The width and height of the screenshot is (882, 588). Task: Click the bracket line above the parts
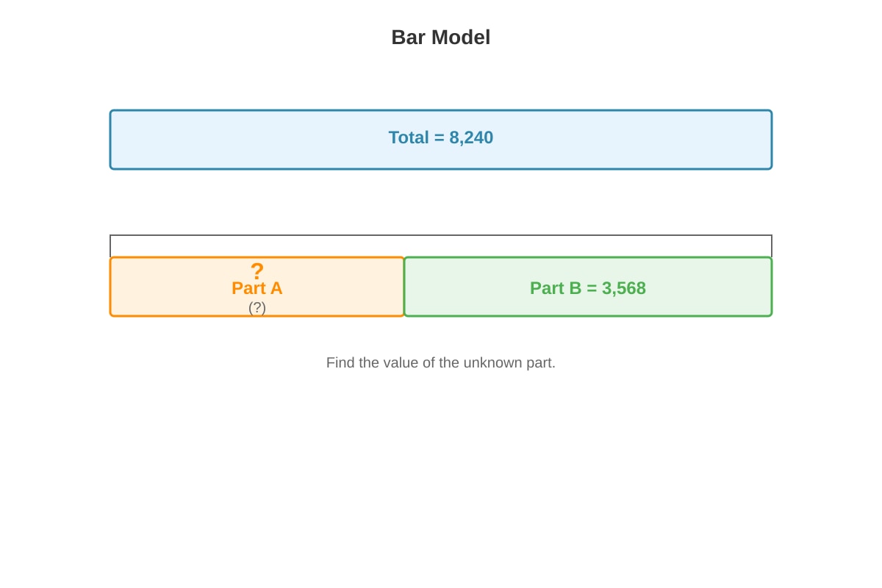441,236
